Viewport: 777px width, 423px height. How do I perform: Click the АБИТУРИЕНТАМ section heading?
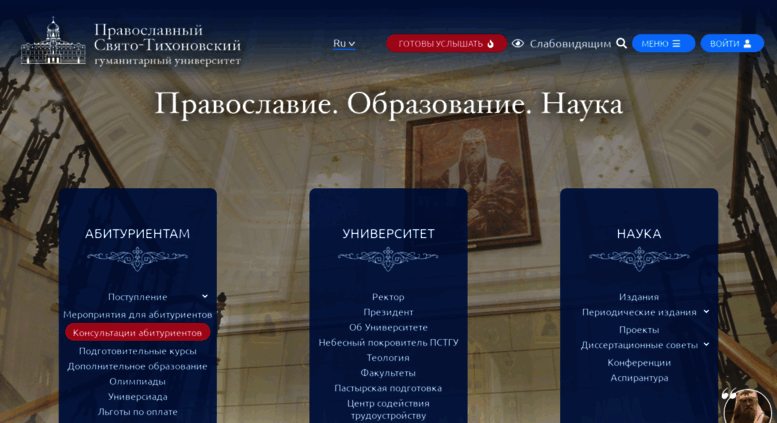tap(137, 234)
